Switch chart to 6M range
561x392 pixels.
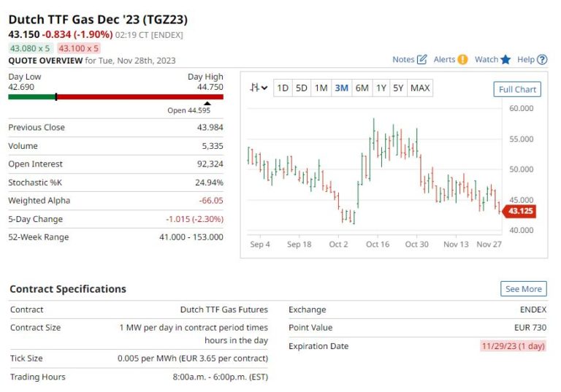click(x=362, y=88)
